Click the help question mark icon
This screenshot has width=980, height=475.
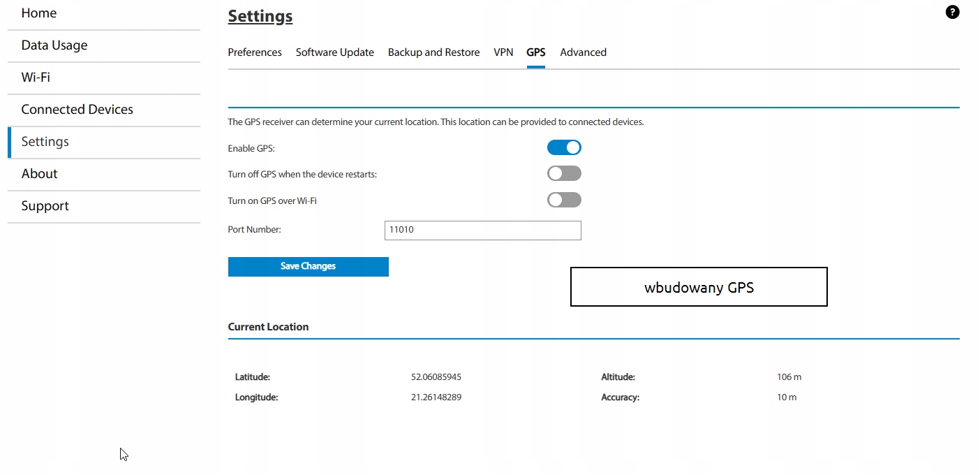(952, 12)
